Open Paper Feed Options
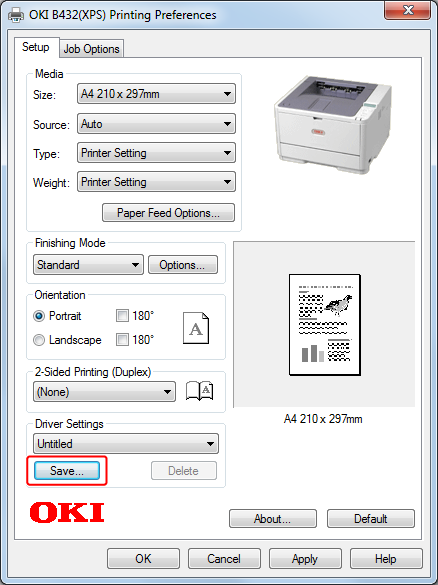This screenshot has height=585, width=438. point(168,213)
